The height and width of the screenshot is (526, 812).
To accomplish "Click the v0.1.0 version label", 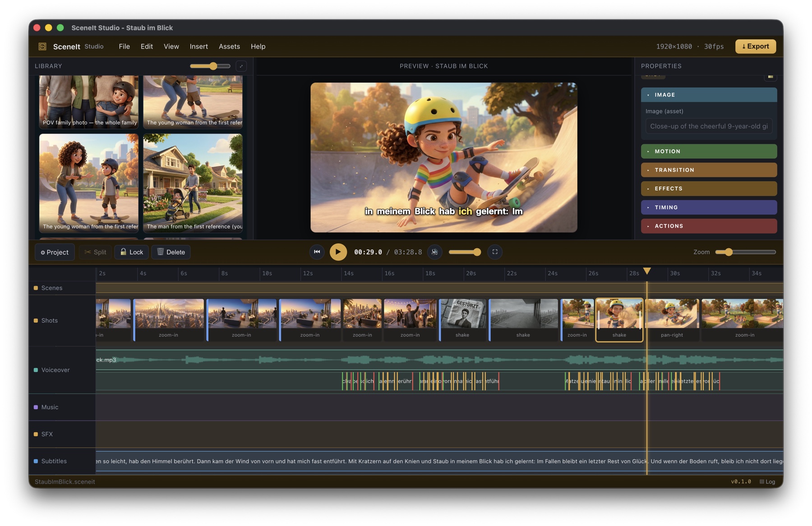I will tap(741, 481).
